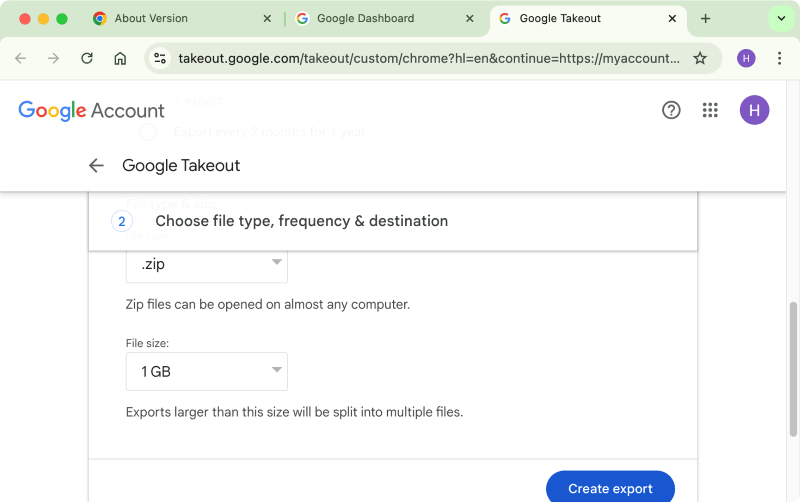
Task: Open the Google Account H profile picture
Action: tap(754, 110)
